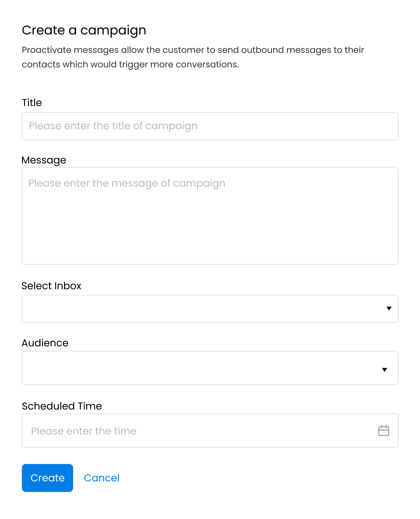Click 'Please enter the message of campaign' placeholder
This screenshot has height=519, width=420.
coord(127,183)
